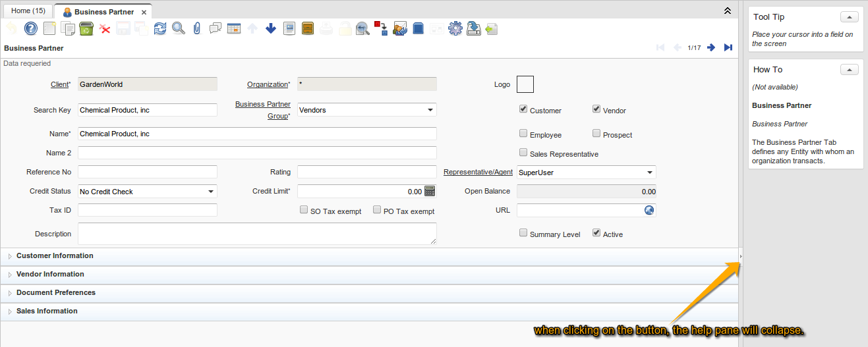The width and height of the screenshot is (868, 347).
Task: Click the green Delete bin icon
Action: tap(86, 28)
